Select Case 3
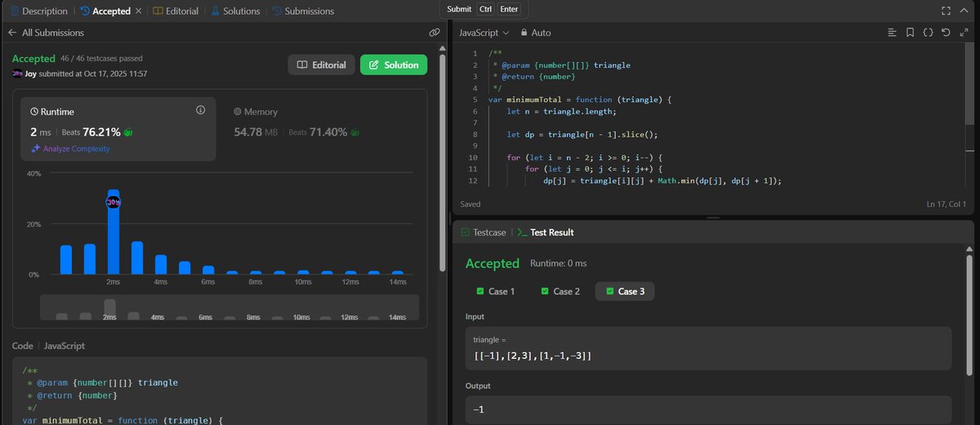 coord(625,291)
